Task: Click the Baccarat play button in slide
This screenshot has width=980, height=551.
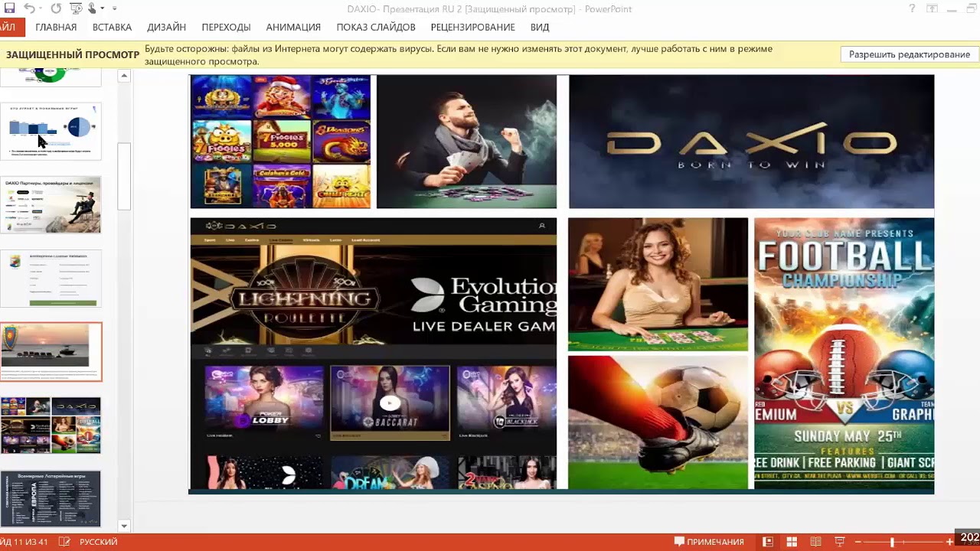Action: [x=390, y=403]
